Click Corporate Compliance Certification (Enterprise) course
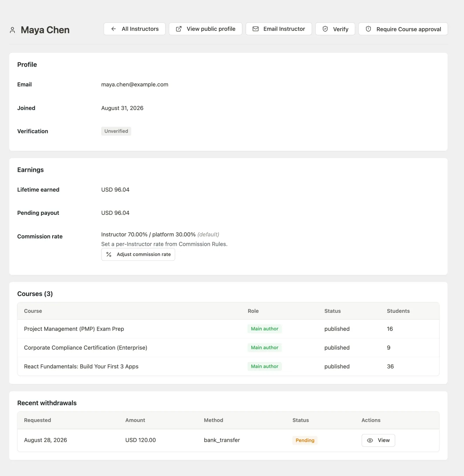 86,348
